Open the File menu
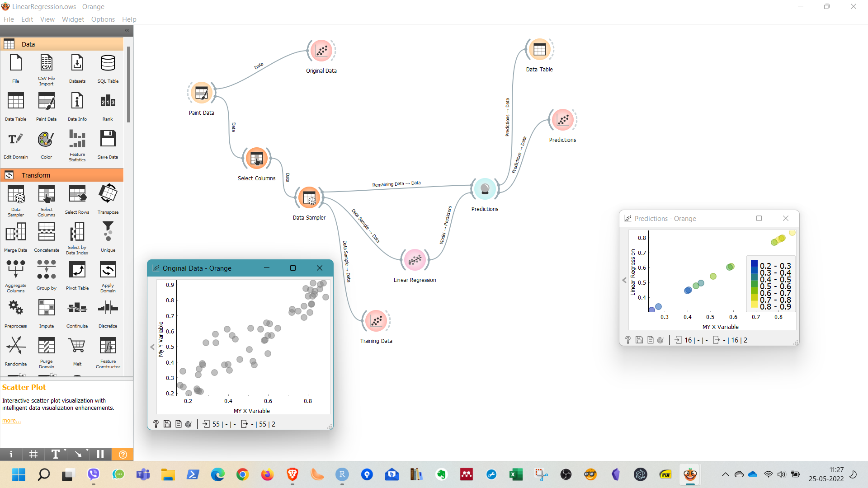868x488 pixels. tap(9, 19)
